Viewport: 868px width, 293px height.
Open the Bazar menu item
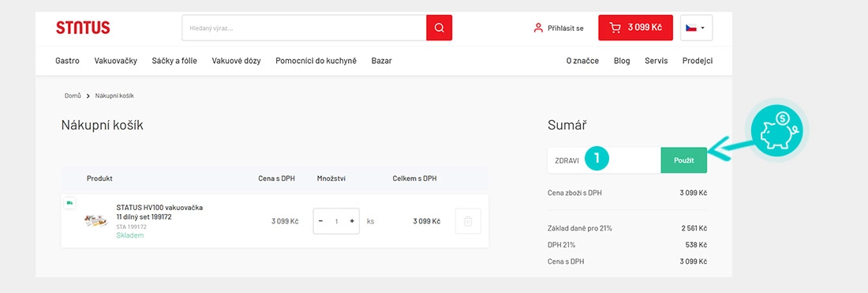pos(381,61)
